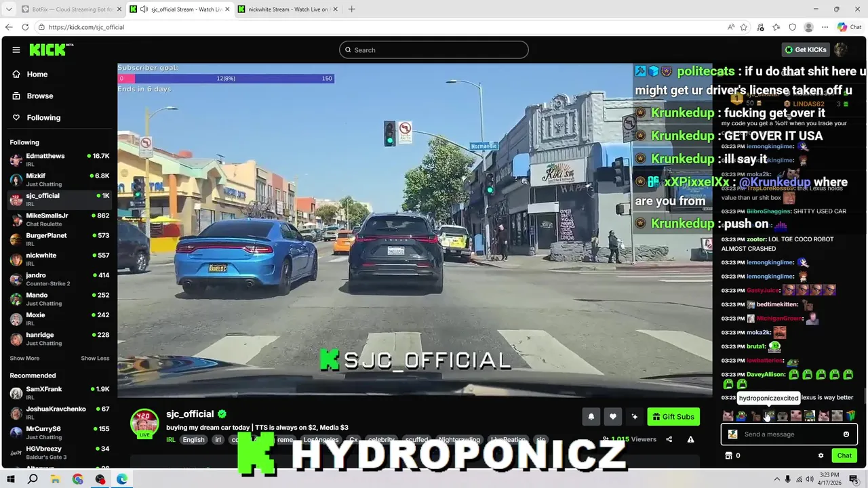Open browser Favorites list icon
The width and height of the screenshot is (868, 488).
[x=776, y=27]
